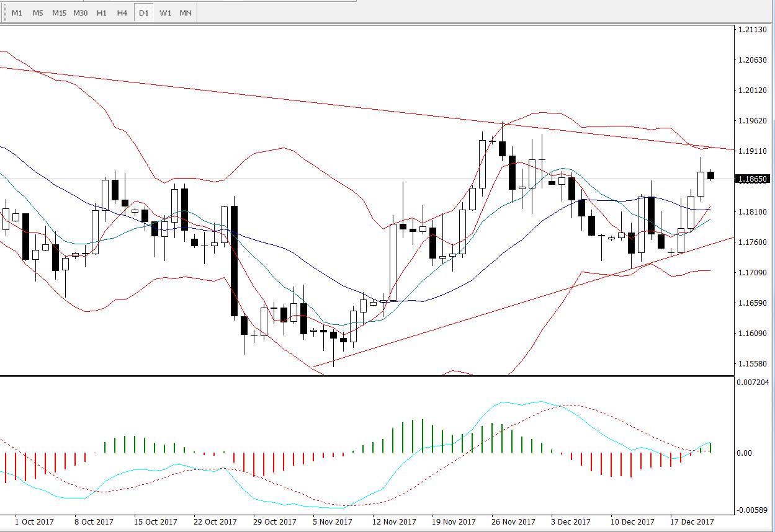Select the M5 timeframe button
Image resolution: width=775 pixels, height=532 pixels.
tap(38, 13)
